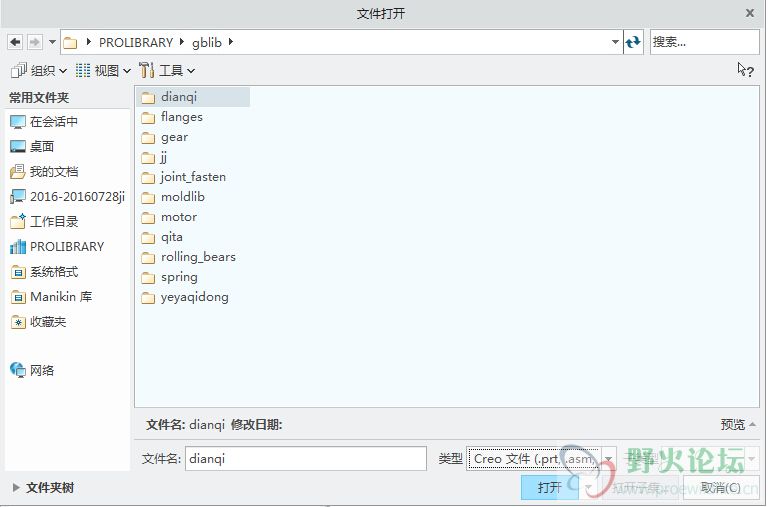Expand the 文件夹树 (Folder Tree) section
This screenshot has width=768, height=507.
tap(43, 488)
